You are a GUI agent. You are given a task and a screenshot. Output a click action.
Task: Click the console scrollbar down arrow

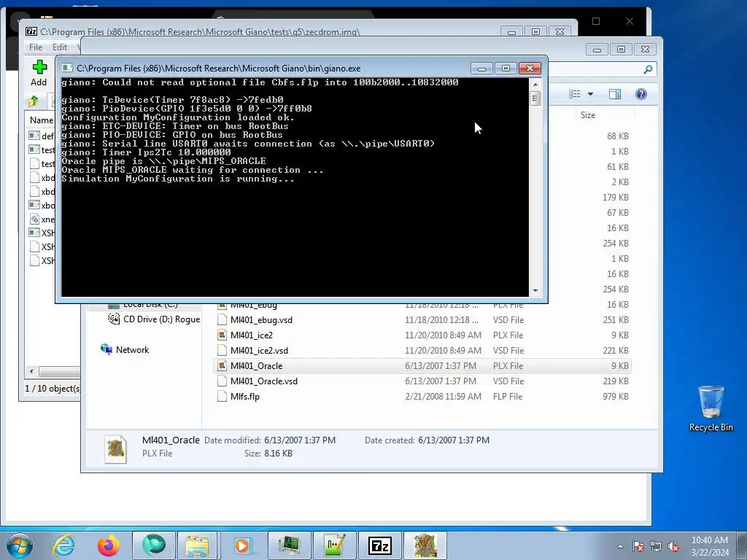[x=535, y=290]
